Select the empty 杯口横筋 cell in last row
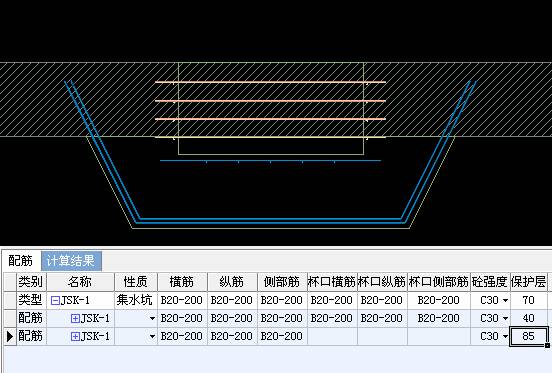552x373 pixels. point(332,336)
